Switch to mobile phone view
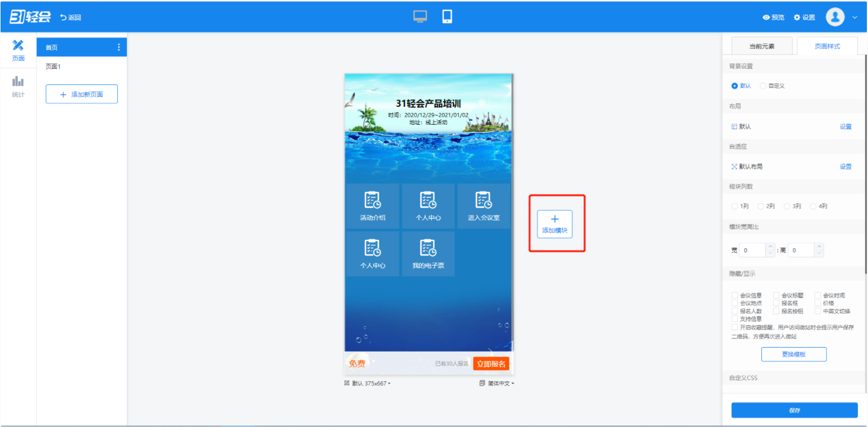 [447, 17]
